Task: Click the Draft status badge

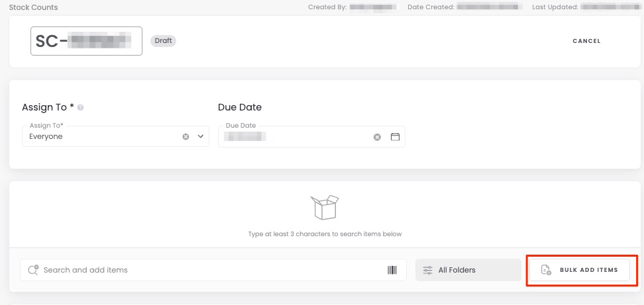Action: tap(163, 41)
